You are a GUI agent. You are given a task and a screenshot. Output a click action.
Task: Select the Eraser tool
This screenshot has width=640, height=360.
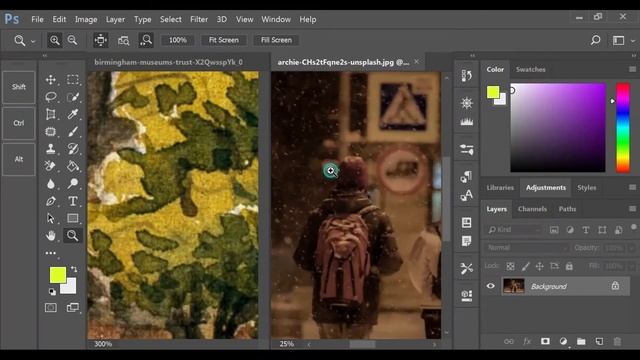pyautogui.click(x=51, y=166)
